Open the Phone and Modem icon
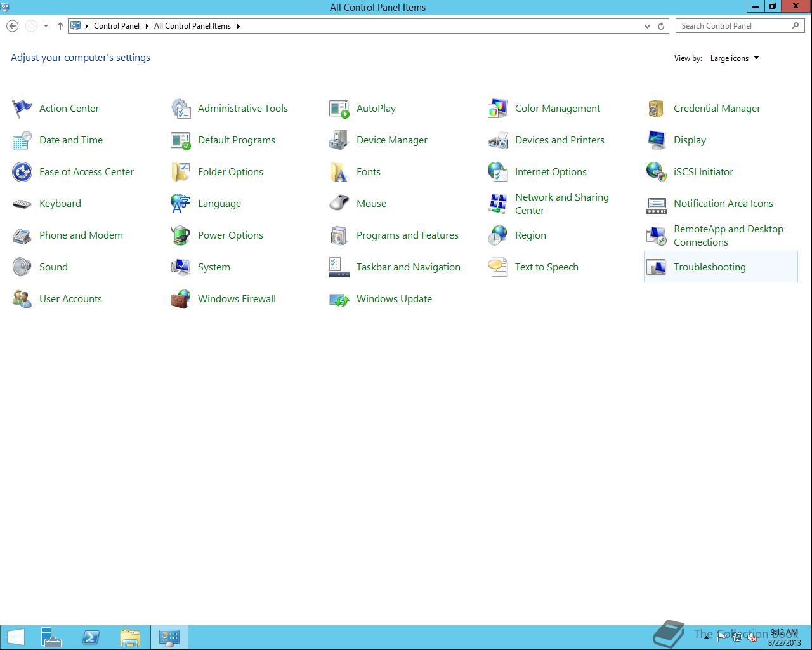The width and height of the screenshot is (812, 650). click(x=22, y=235)
